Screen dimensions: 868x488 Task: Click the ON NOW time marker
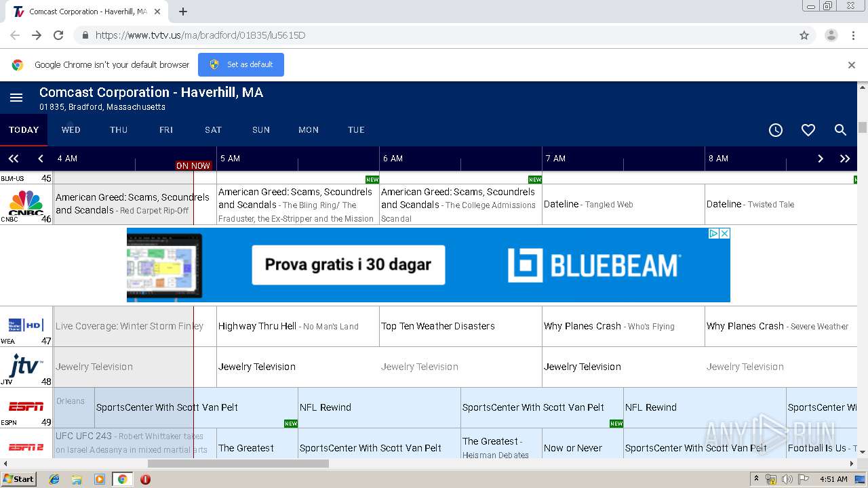coord(193,165)
